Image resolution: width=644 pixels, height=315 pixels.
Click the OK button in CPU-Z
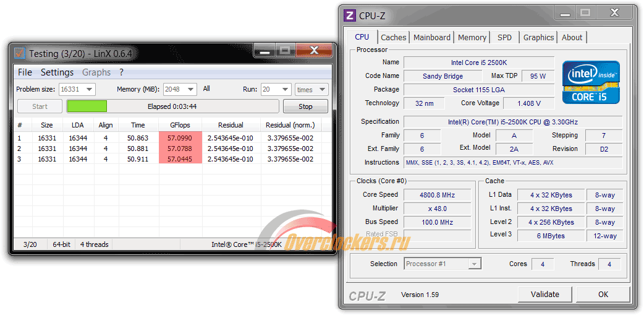click(x=603, y=295)
